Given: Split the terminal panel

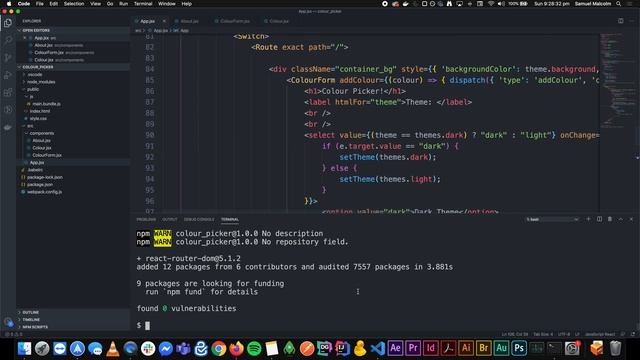Looking at the screenshot, I should point(599,219).
